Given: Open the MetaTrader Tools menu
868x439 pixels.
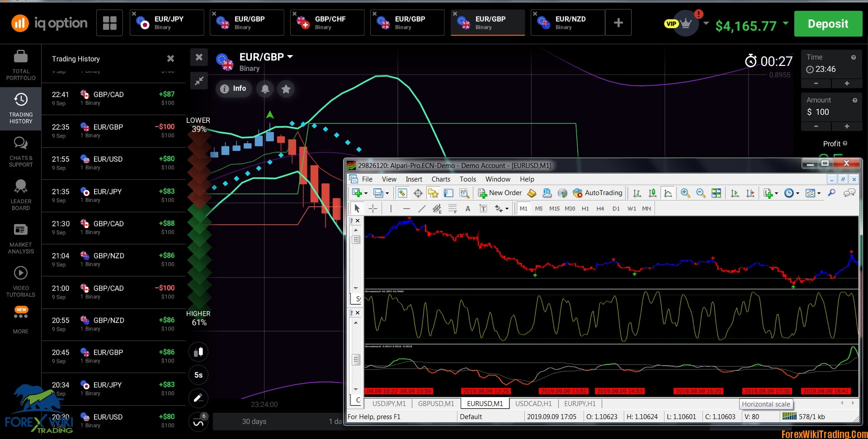Looking at the screenshot, I should click(x=468, y=179).
